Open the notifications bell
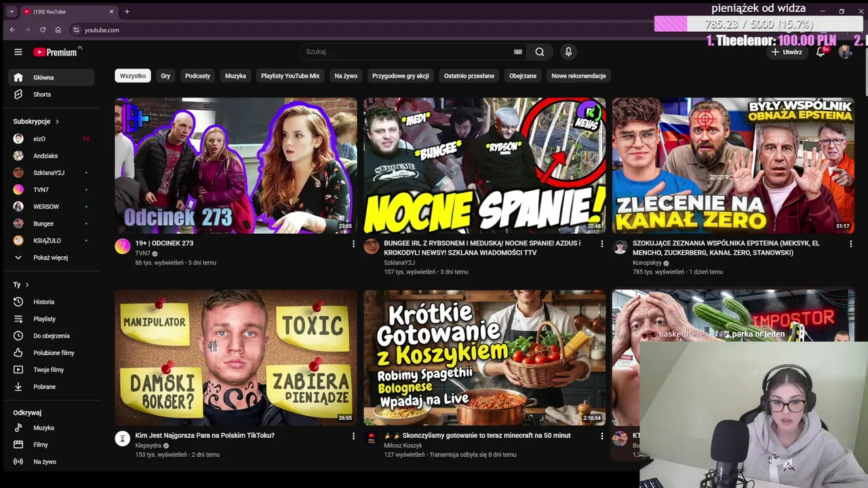The width and height of the screenshot is (868, 488). 821,52
